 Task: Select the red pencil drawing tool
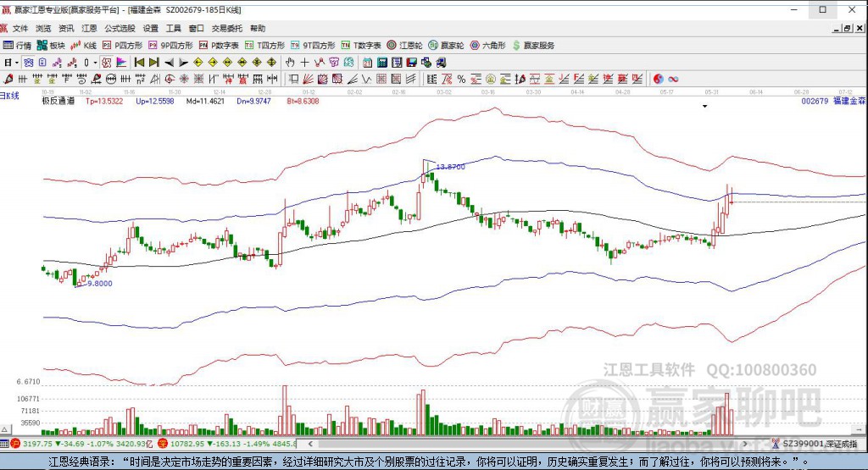pyautogui.click(x=8, y=79)
